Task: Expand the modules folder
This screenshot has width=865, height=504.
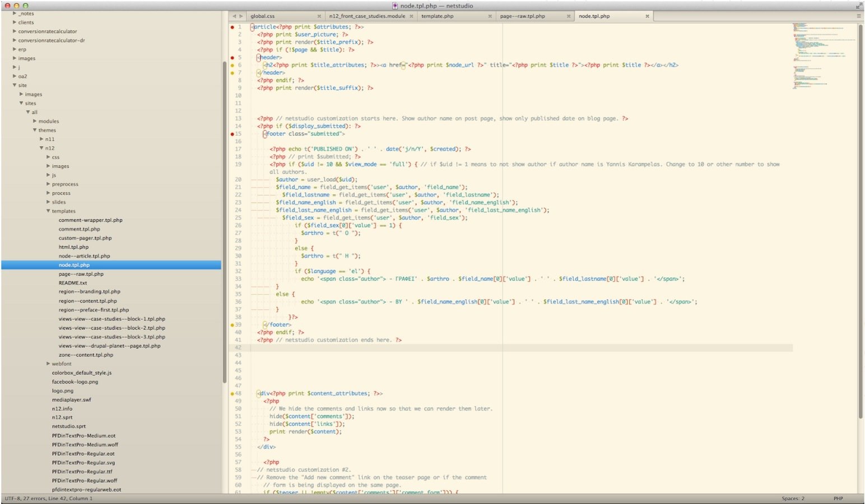Action: click(x=35, y=121)
